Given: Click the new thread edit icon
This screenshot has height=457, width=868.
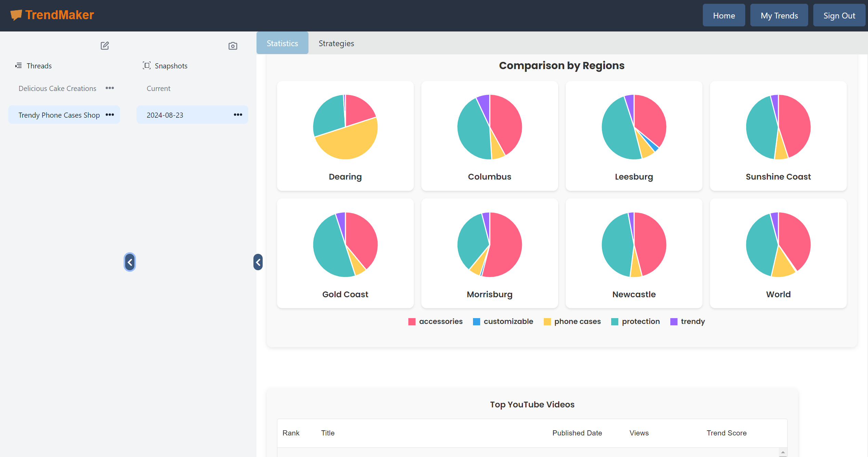Looking at the screenshot, I should (x=105, y=45).
